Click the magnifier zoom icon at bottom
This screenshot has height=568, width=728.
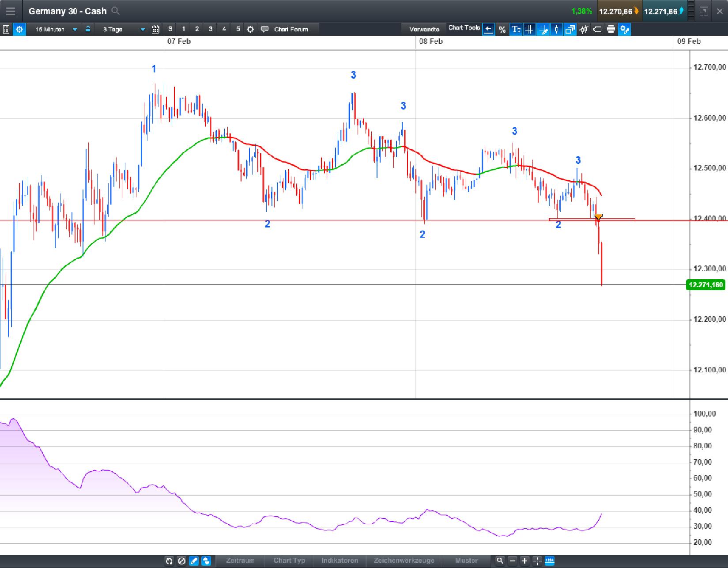pos(499,560)
